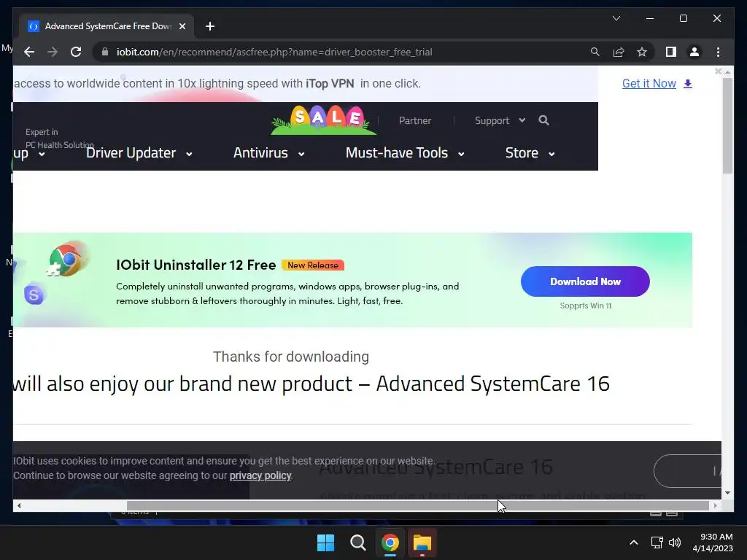Bookmark this page with the star icon

click(642, 52)
